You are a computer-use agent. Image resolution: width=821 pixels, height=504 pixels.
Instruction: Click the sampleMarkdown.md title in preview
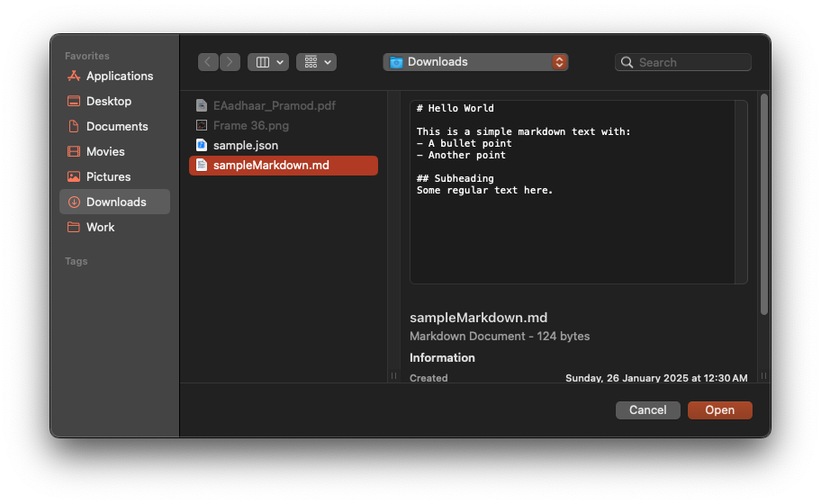pos(479,318)
